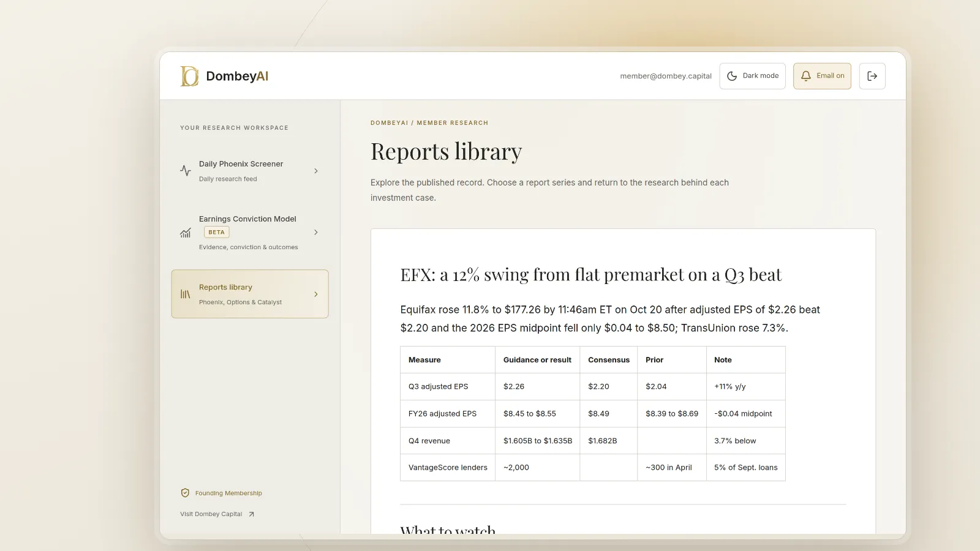
Task: Click DombeyAI brand name
Action: (x=237, y=76)
